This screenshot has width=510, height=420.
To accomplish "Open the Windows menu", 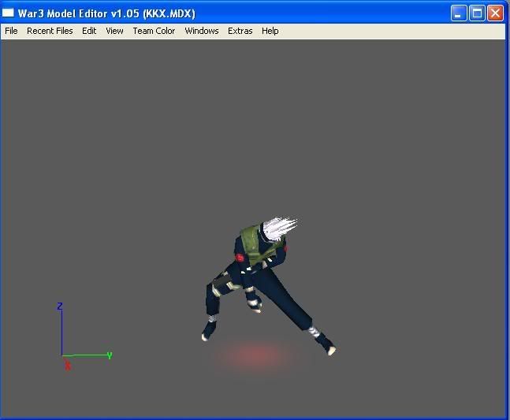I will [202, 31].
